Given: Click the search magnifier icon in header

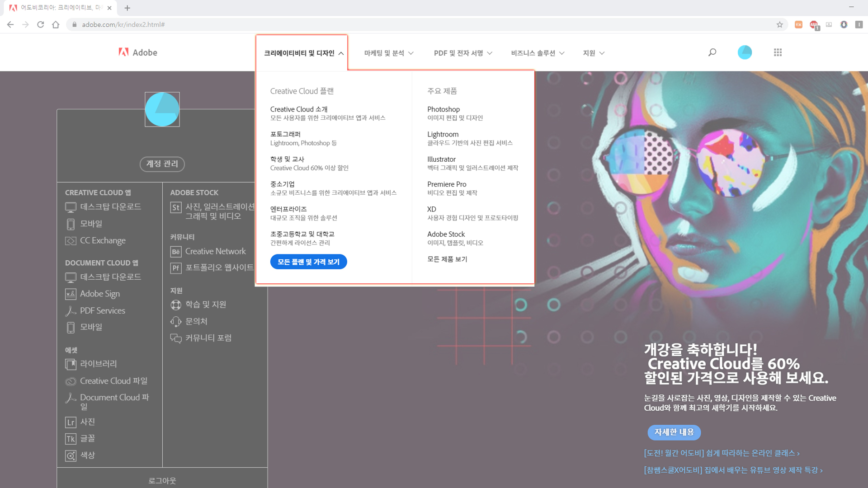Looking at the screenshot, I should [x=712, y=52].
